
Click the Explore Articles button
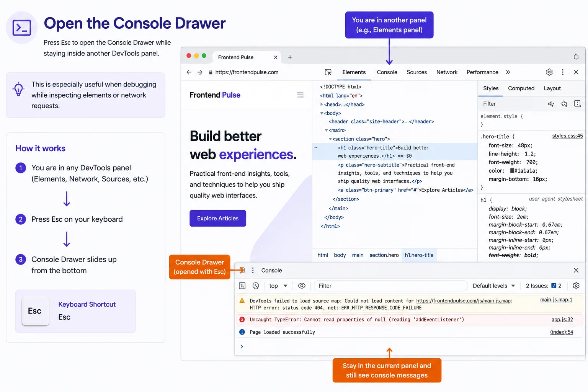pyautogui.click(x=218, y=218)
